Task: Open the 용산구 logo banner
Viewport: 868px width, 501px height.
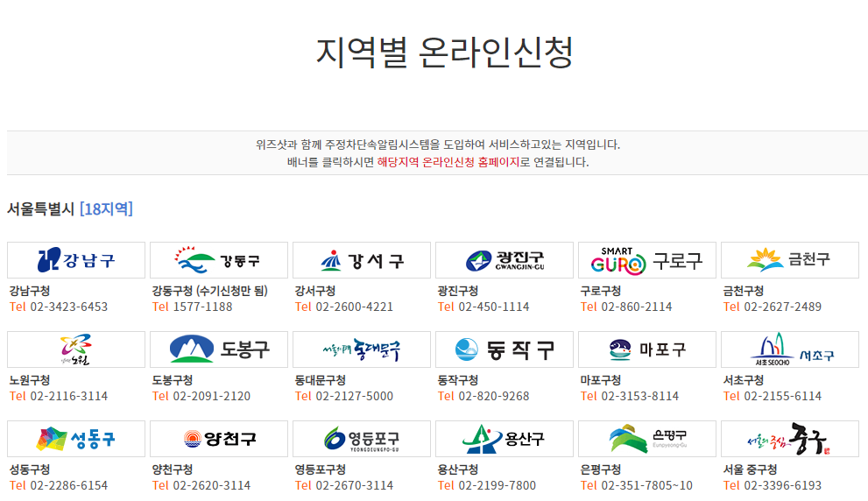Action: 505,439
